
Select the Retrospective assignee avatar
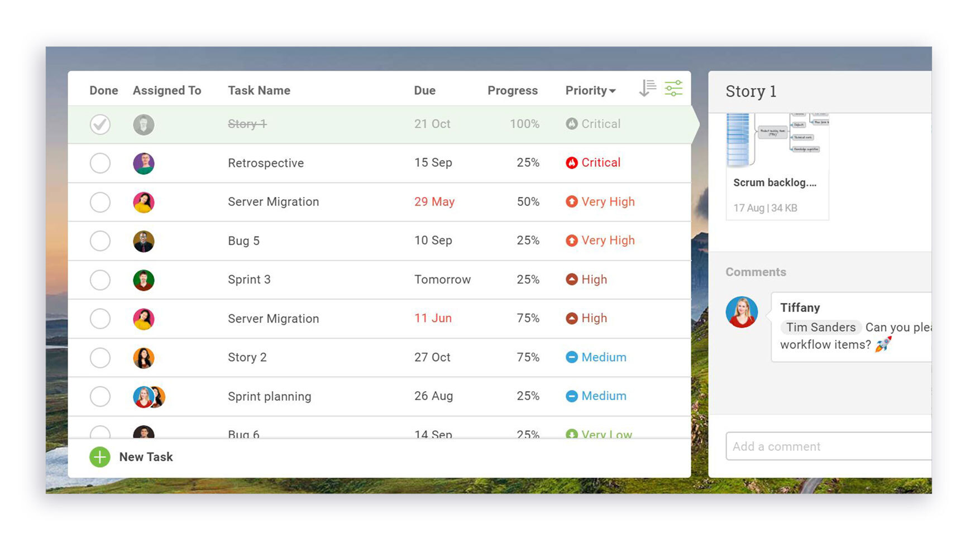144,163
